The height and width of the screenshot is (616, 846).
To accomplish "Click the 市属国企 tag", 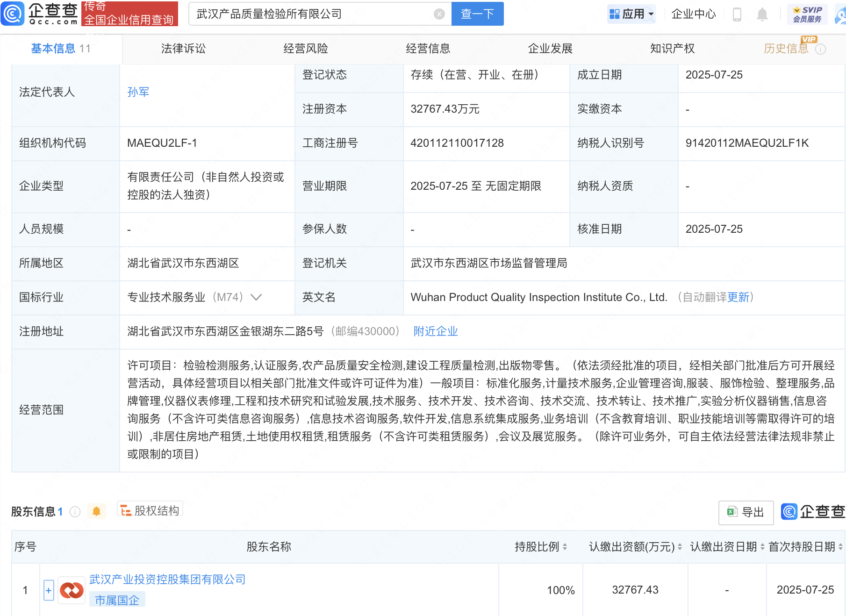I will [x=117, y=600].
